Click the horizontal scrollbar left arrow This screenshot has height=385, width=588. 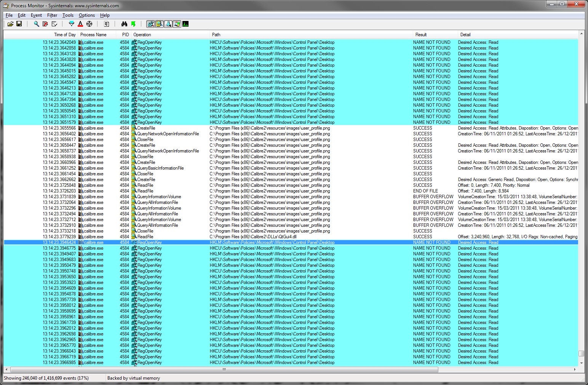point(7,370)
